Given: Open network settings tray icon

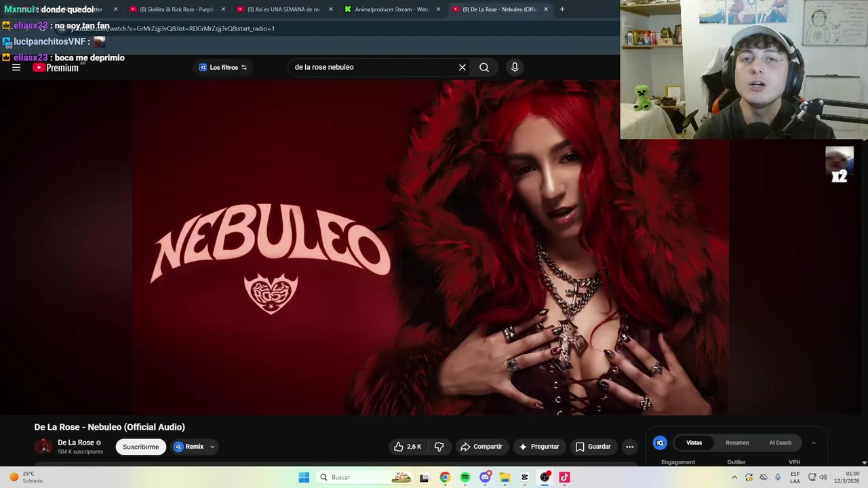Looking at the screenshot, I should pos(812,477).
